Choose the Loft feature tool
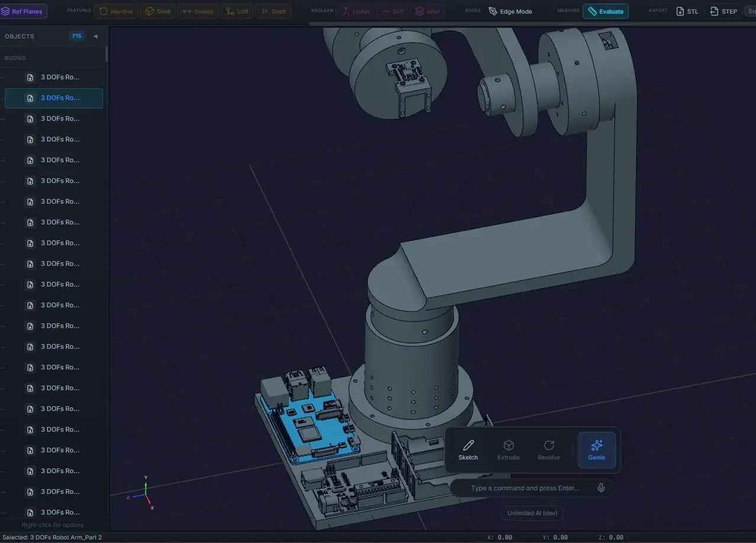This screenshot has width=756, height=543. coord(237,11)
